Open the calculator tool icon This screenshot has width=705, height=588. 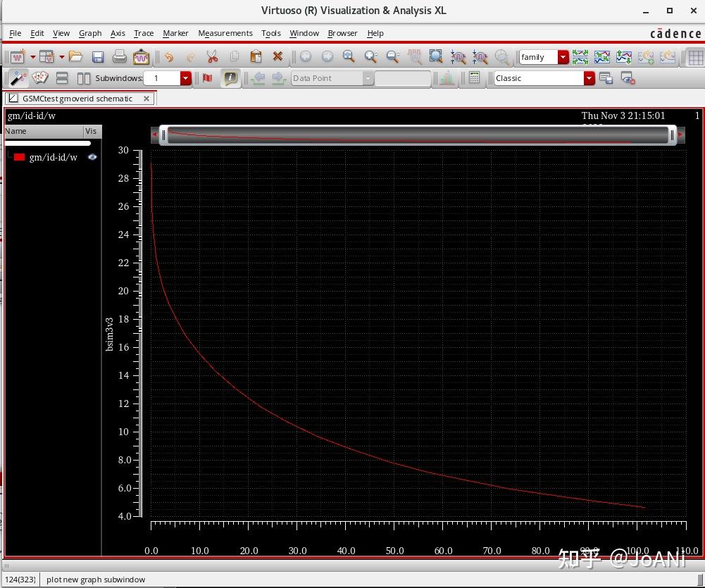tap(474, 78)
